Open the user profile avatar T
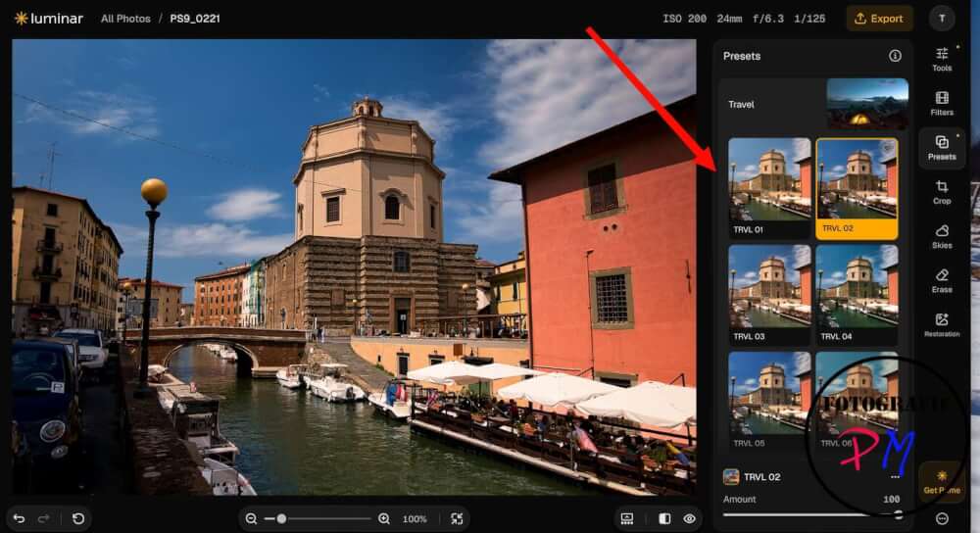The height and width of the screenshot is (533, 980). coord(942,19)
